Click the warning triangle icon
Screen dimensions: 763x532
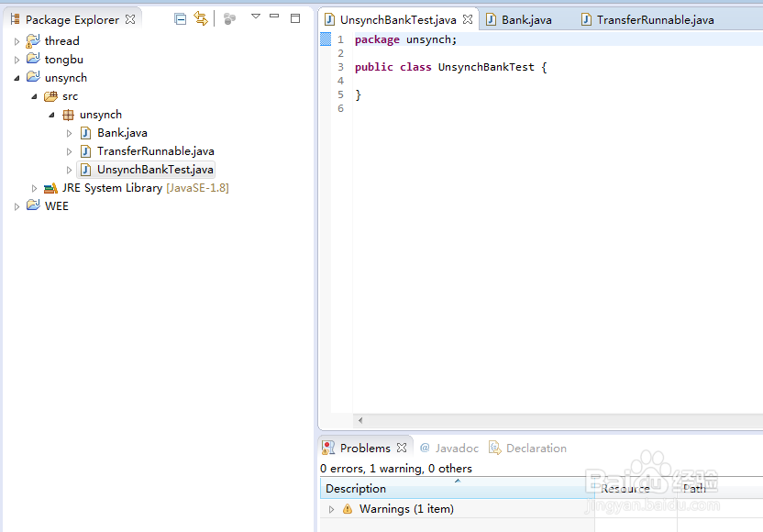pos(348,509)
